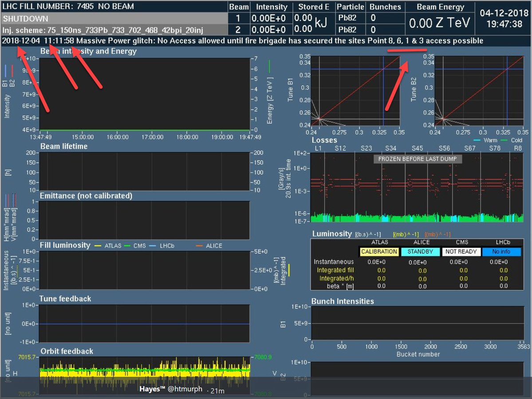Click the yellow ATLAS legend swatch in Fill luminosity
The image size is (532, 399).
click(98, 246)
